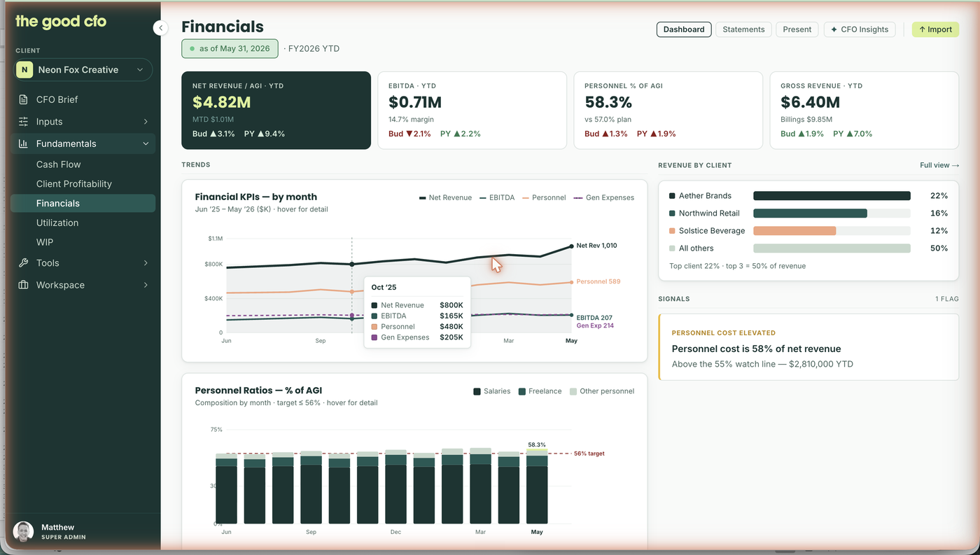The height and width of the screenshot is (555, 980).
Task: Expand the Inputs menu chevron
Action: click(x=146, y=122)
